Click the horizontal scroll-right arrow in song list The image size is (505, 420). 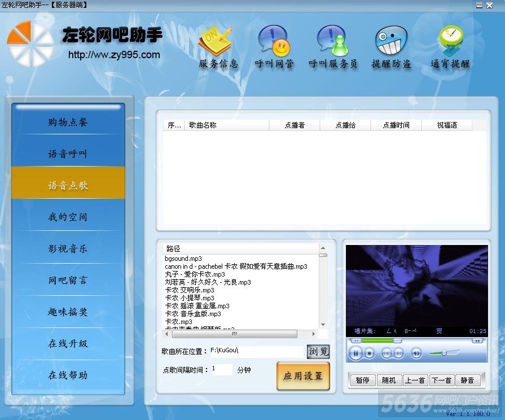(x=313, y=334)
